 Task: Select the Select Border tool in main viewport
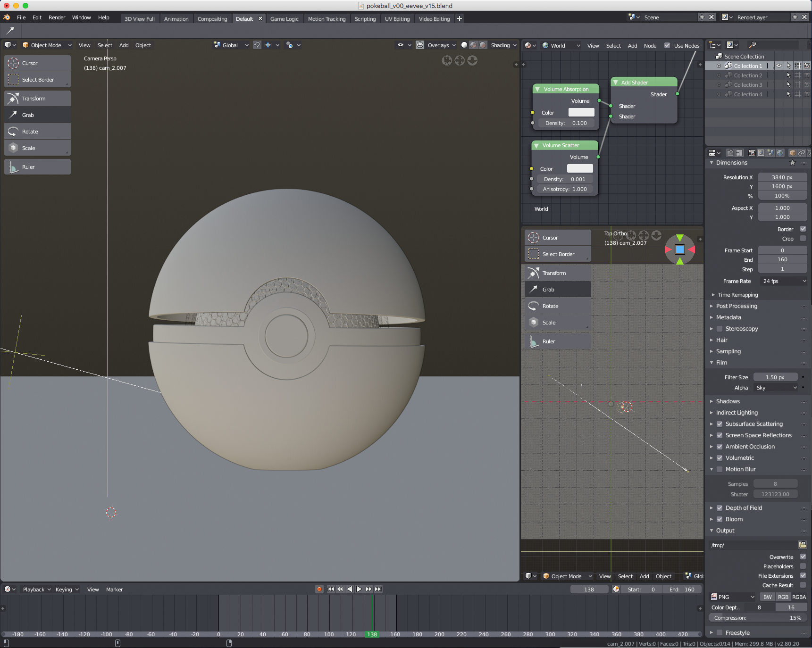pos(37,80)
